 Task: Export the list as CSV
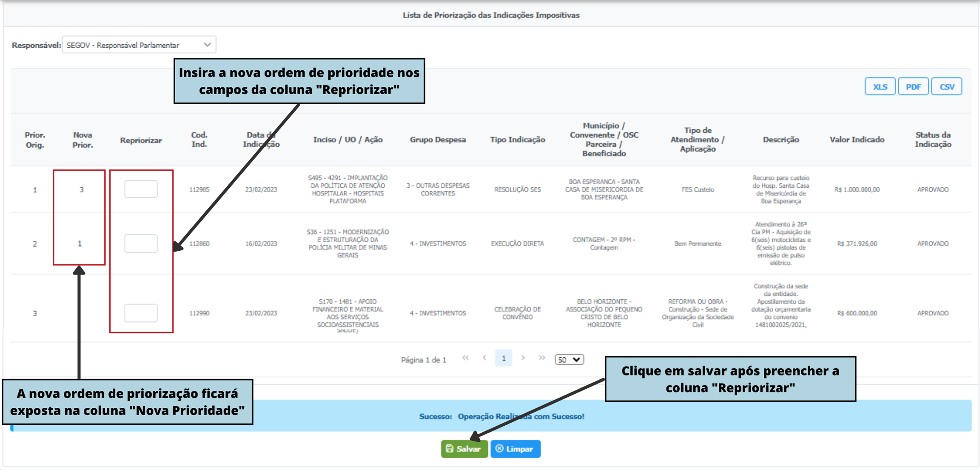(946, 87)
